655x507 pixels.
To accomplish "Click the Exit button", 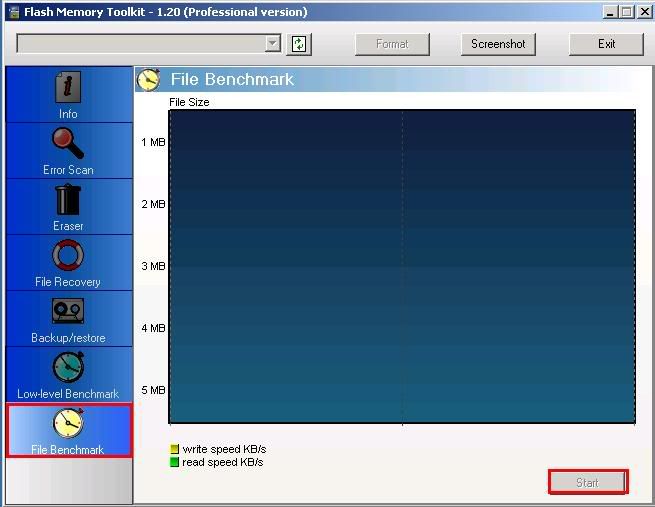I will click(606, 44).
